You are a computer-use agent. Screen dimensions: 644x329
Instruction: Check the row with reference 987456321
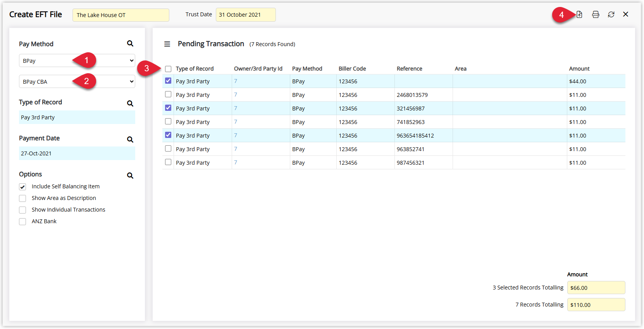168,162
